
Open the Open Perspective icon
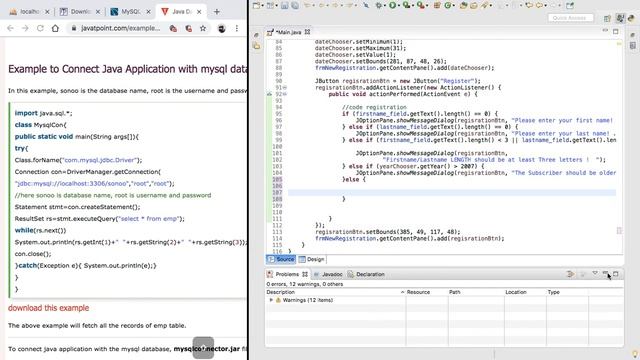click(x=607, y=18)
